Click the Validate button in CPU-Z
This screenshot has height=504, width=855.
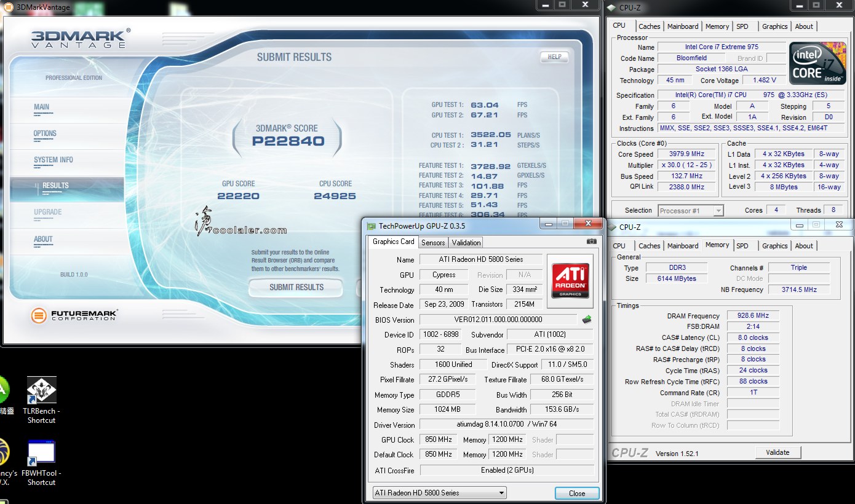[777, 452]
